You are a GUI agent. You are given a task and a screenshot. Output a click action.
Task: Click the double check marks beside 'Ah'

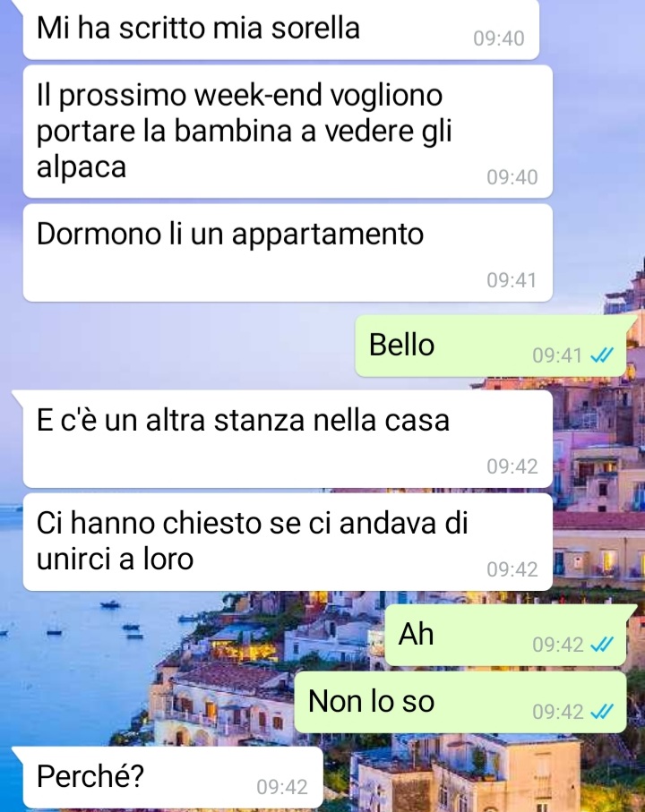click(x=602, y=645)
